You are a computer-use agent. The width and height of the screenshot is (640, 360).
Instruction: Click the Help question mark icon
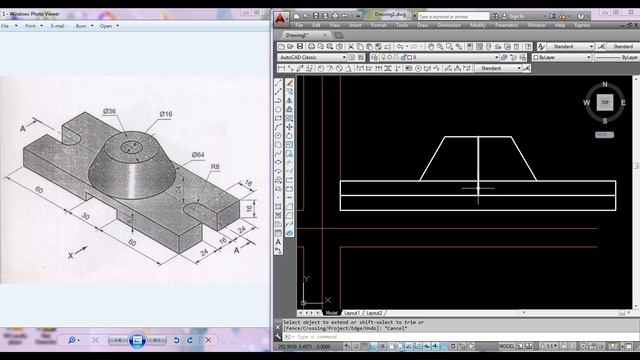click(580, 16)
